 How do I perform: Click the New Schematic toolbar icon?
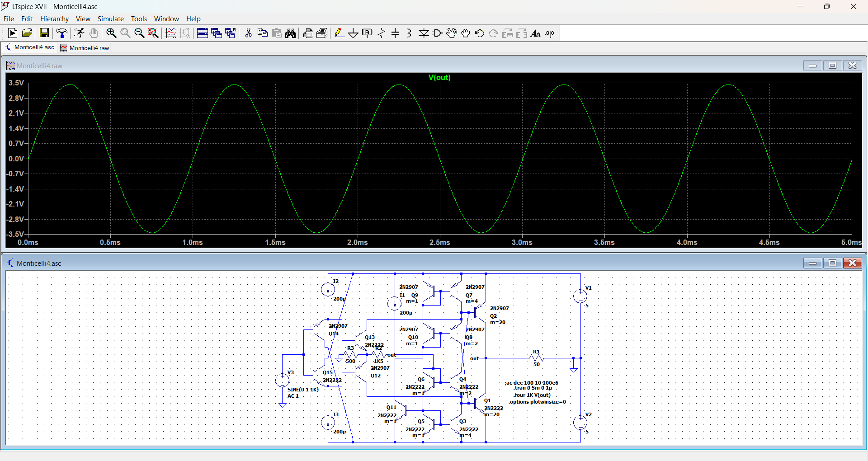13,33
